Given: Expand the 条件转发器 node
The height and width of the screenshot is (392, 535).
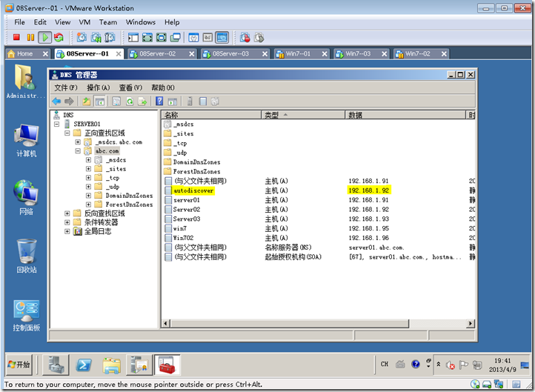Looking at the screenshot, I should (x=67, y=222).
